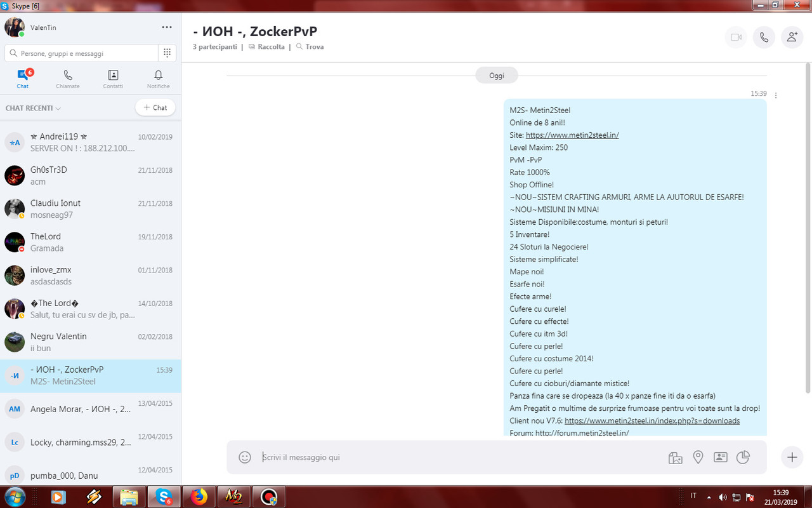The height and width of the screenshot is (508, 812).
Task: Switch to the Chiamate tab
Action: pos(68,79)
